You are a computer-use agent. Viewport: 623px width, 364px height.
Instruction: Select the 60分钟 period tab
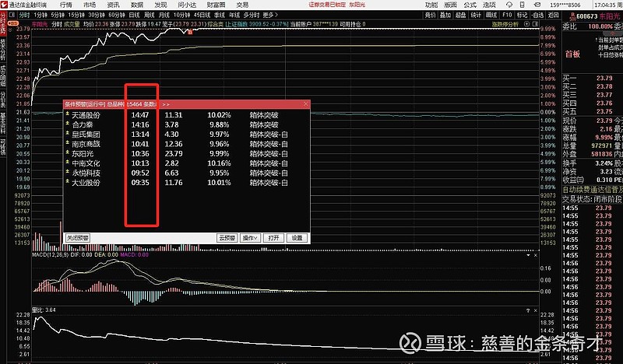point(117,15)
